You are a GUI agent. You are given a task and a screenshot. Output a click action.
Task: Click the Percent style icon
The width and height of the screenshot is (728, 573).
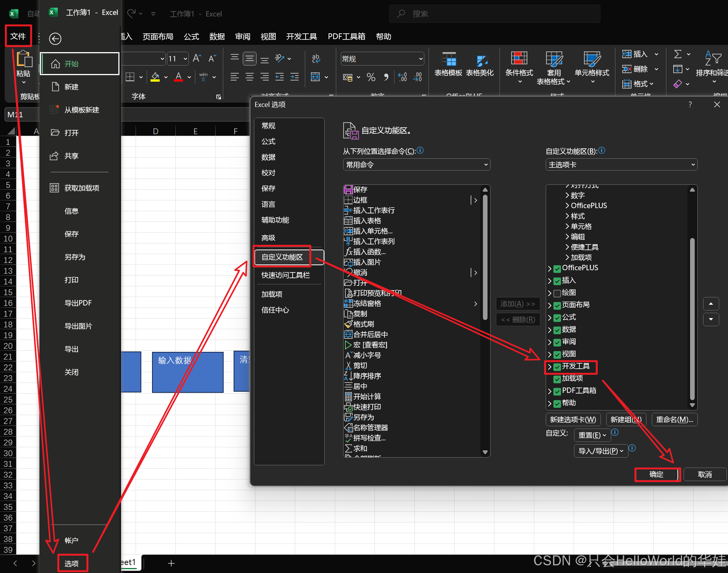pyautogui.click(x=371, y=77)
